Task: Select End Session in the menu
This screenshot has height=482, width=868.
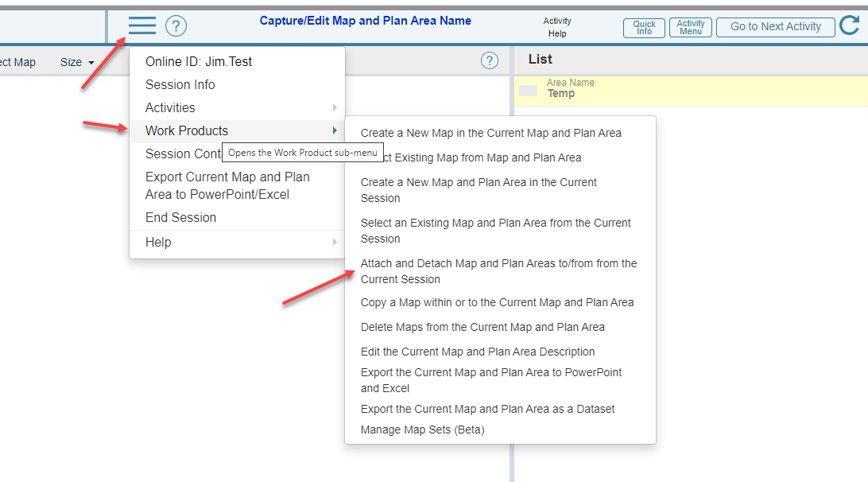Action: (x=237, y=217)
